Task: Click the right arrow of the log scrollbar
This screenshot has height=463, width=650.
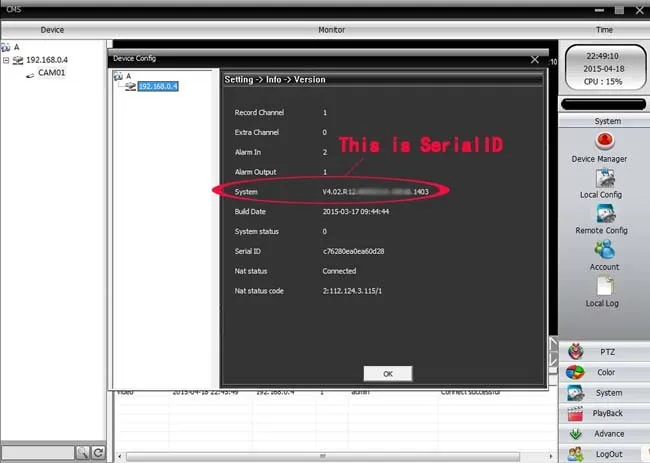Action: click(x=551, y=456)
